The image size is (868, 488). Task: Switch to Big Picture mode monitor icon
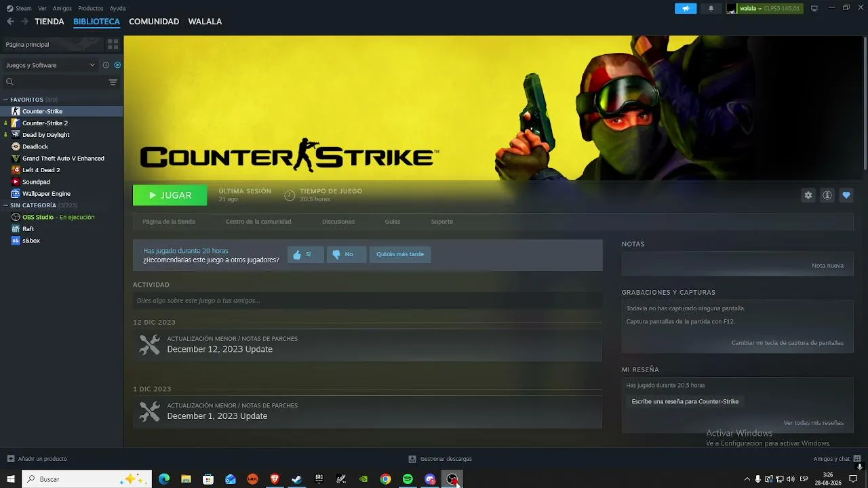[814, 8]
